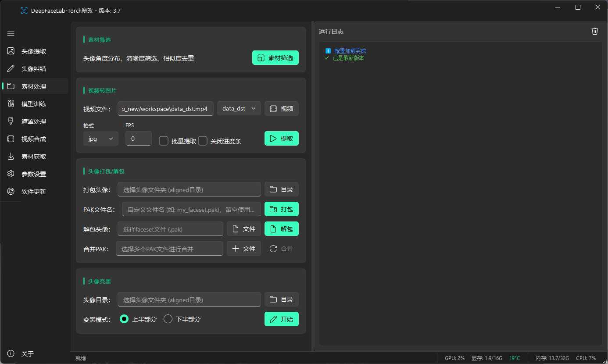Toggle the 关闭进度条 checkbox
608x364 pixels.
click(x=203, y=141)
